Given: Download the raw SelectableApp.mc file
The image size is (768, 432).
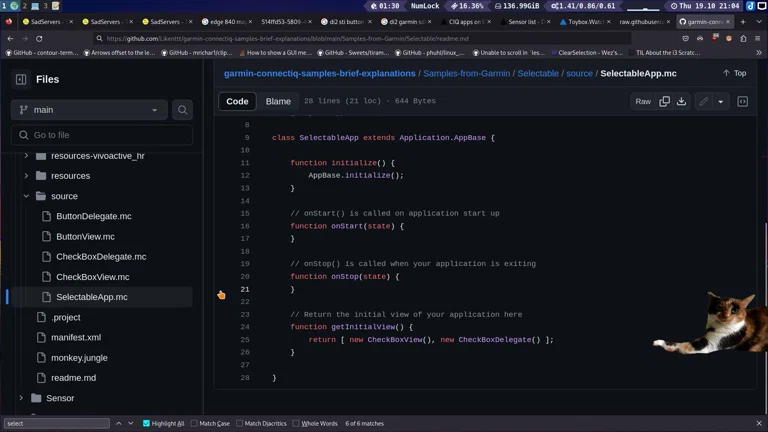Looking at the screenshot, I should pos(681,101).
